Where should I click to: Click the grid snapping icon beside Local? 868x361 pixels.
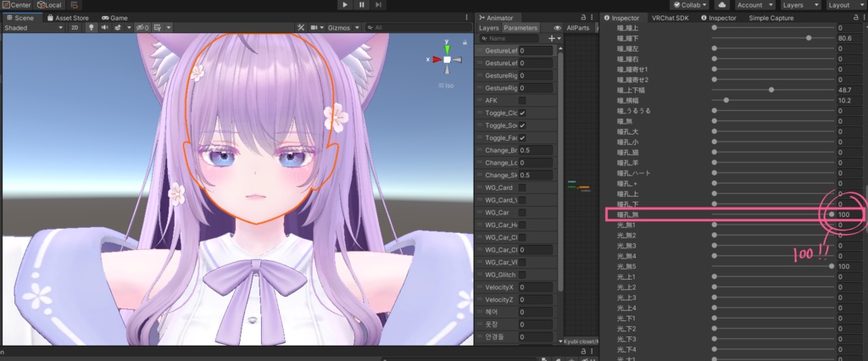(75, 5)
